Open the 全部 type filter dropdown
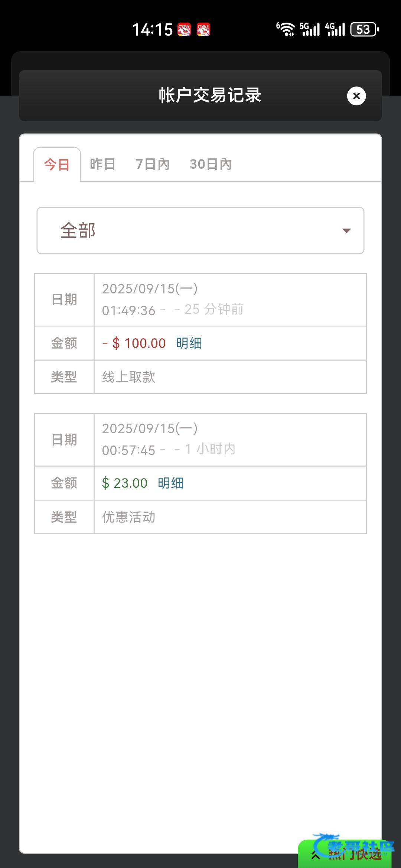This screenshot has width=401, height=868. [x=200, y=230]
